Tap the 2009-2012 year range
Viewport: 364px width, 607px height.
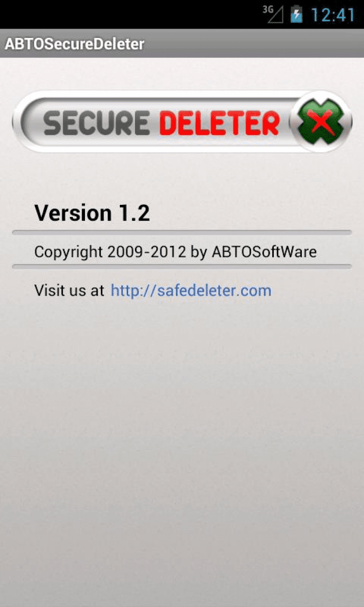tap(147, 252)
